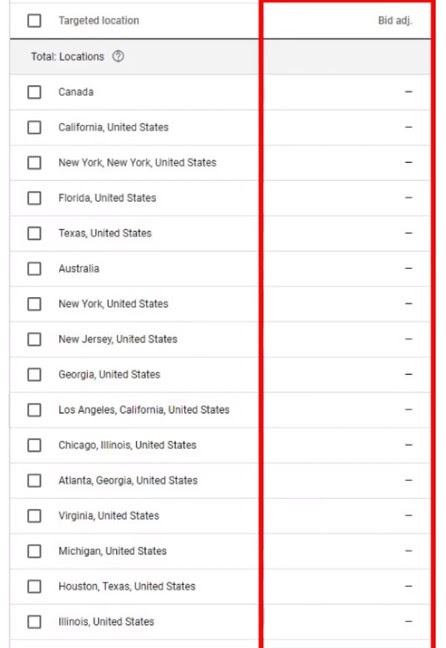Select all targeted locations via the header checkbox
Image resolution: width=446 pixels, height=648 pixels.
(x=34, y=20)
